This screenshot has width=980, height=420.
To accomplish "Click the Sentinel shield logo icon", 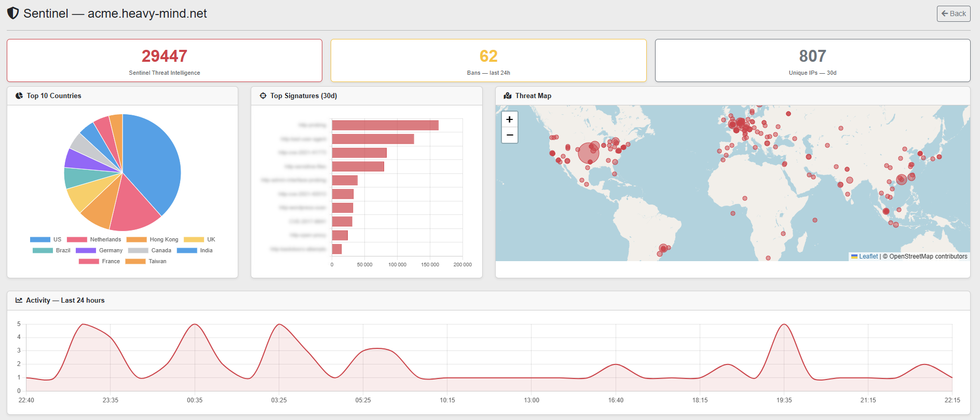I will [x=13, y=13].
